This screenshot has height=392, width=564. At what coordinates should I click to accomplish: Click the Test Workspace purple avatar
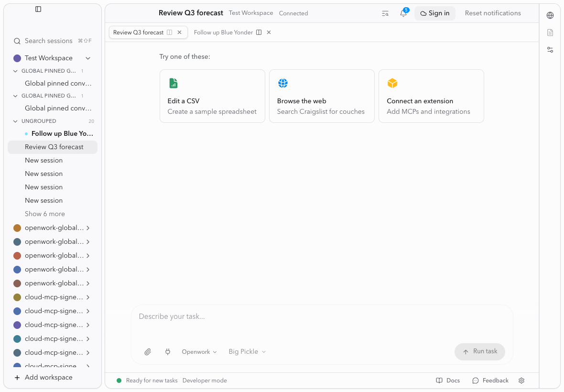point(17,58)
